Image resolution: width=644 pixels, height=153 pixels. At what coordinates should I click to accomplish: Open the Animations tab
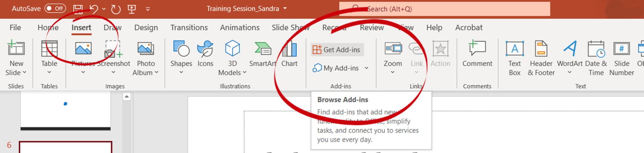point(240,28)
